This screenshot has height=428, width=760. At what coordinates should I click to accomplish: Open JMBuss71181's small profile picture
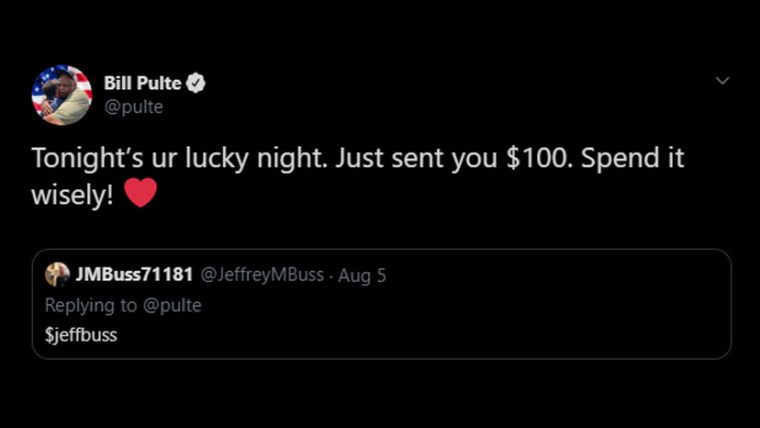click(x=58, y=275)
